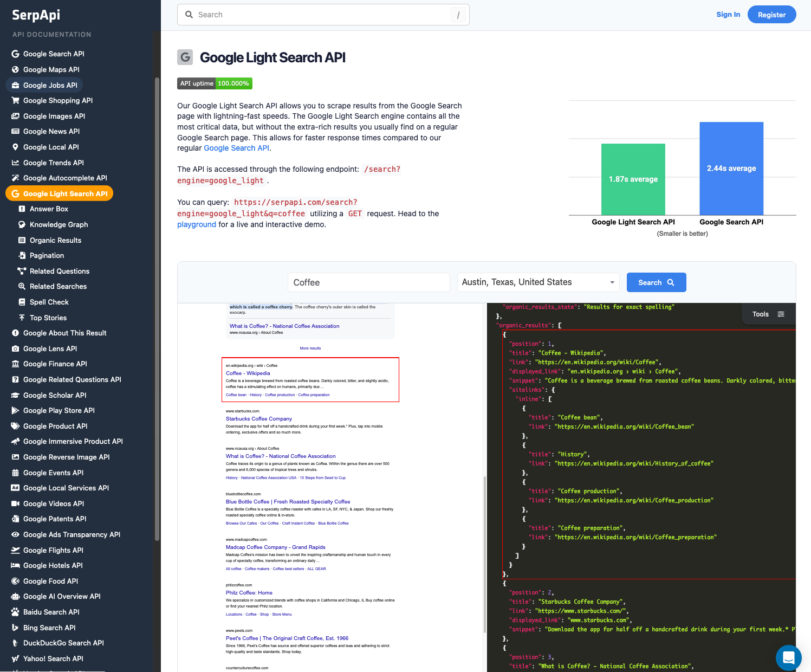811x672 pixels.
Task: Click the Answer Box sidebar icon
Action: click(22, 209)
